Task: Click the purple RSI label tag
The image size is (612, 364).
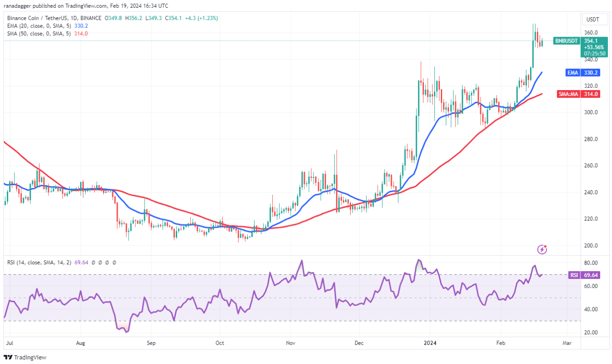Action: 573,275
